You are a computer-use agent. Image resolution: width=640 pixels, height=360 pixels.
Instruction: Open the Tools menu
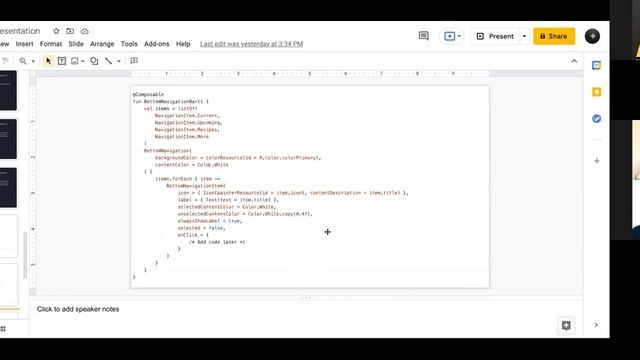tap(129, 44)
